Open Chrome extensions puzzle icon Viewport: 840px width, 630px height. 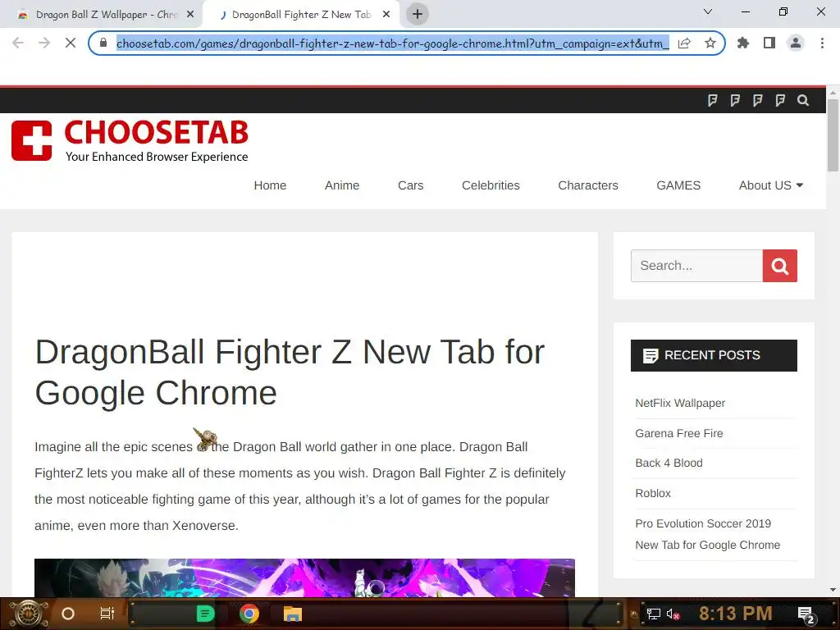[743, 43]
